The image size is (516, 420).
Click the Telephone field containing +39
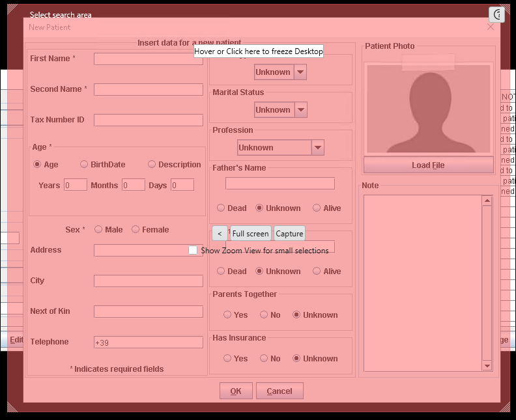[148, 343]
